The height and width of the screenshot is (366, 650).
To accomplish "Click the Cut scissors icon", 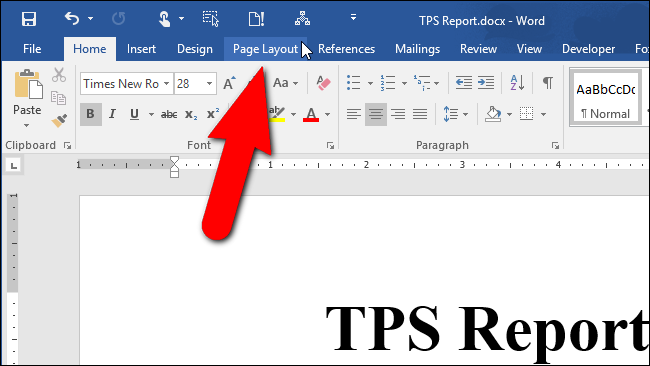I will tap(59, 75).
